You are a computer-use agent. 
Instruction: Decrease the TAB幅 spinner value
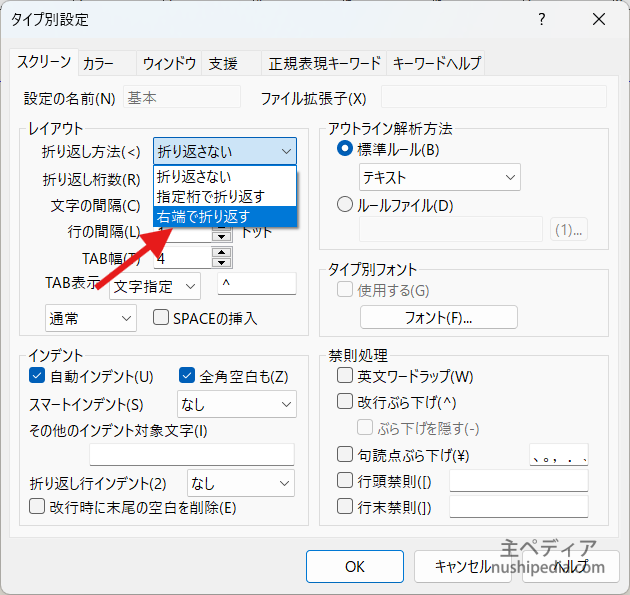coord(221,264)
